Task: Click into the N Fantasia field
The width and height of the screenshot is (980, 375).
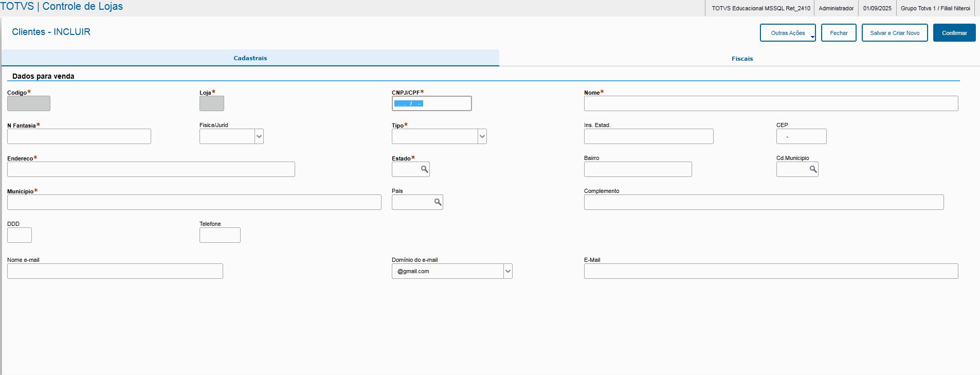Action: coord(79,136)
